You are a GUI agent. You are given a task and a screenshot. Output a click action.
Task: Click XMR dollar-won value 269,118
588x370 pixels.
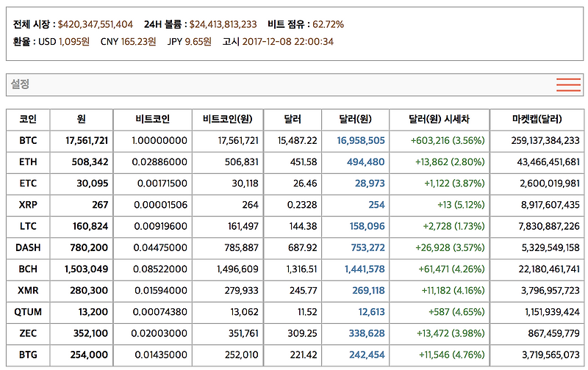(x=368, y=290)
